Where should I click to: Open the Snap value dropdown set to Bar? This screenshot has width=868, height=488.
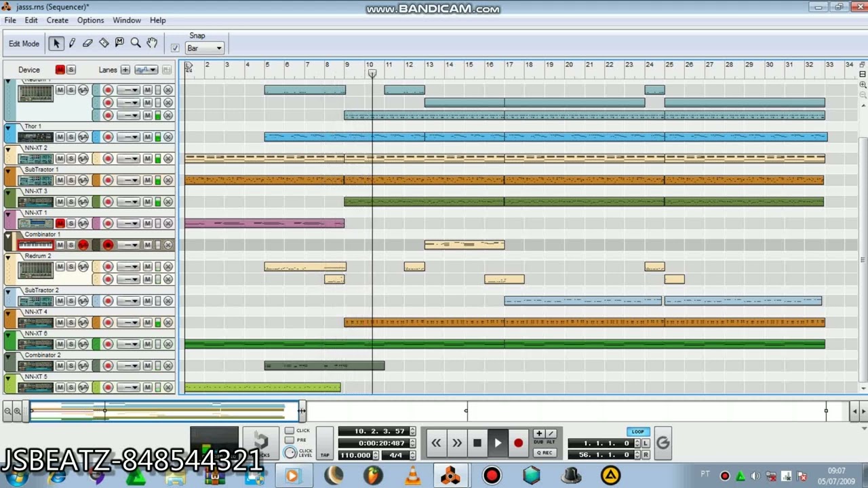coord(204,48)
